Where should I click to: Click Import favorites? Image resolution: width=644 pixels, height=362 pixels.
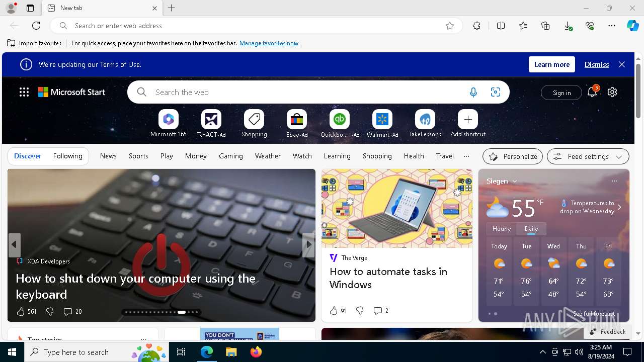(34, 43)
